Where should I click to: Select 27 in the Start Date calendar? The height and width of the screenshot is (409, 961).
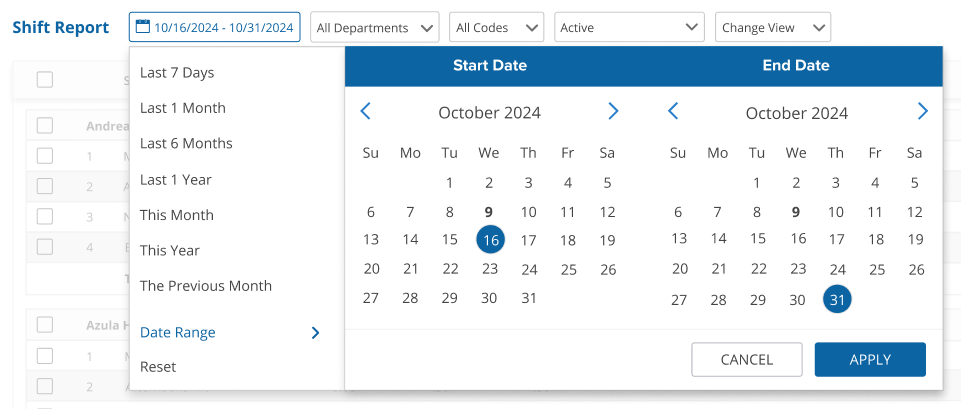click(371, 298)
